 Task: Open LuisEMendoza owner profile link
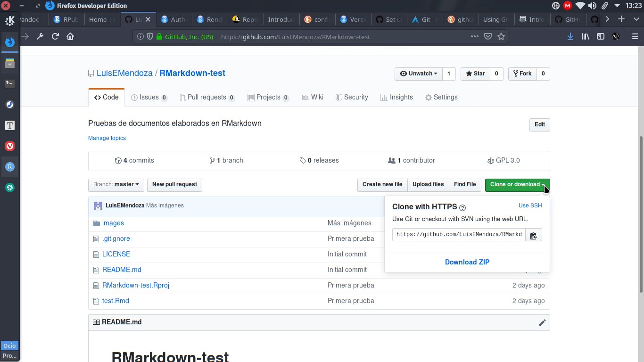pos(124,73)
